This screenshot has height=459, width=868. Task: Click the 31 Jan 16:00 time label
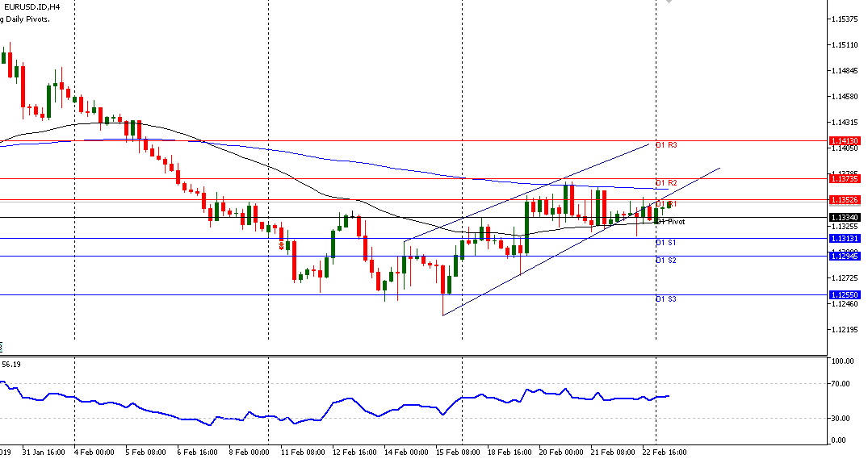[43, 453]
